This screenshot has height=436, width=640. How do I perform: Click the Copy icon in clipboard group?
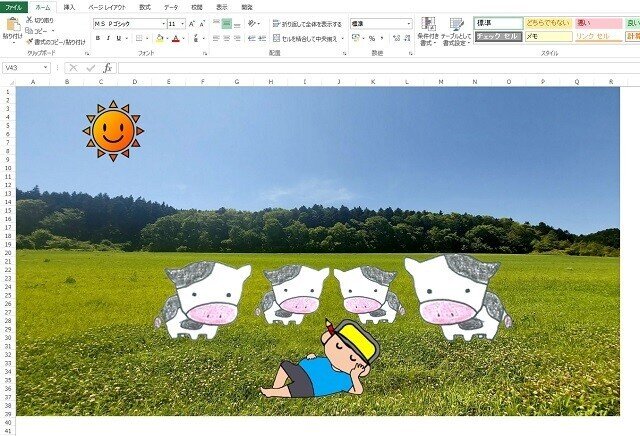pyautogui.click(x=29, y=31)
